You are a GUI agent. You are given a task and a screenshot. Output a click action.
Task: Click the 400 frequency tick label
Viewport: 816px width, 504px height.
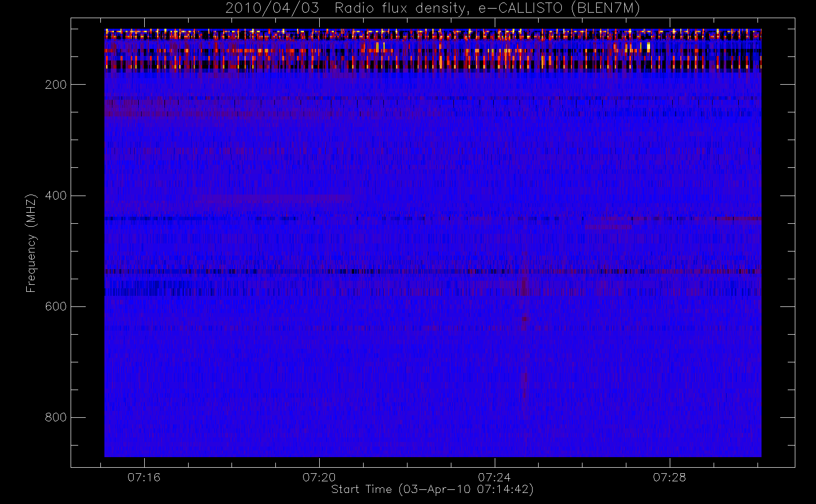[55, 196]
